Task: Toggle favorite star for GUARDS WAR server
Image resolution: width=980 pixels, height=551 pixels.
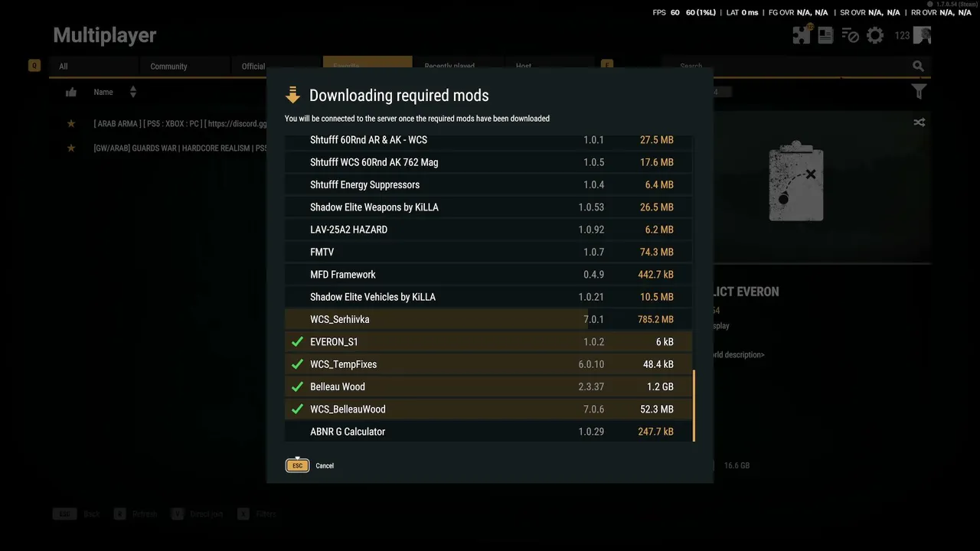Action: point(71,148)
